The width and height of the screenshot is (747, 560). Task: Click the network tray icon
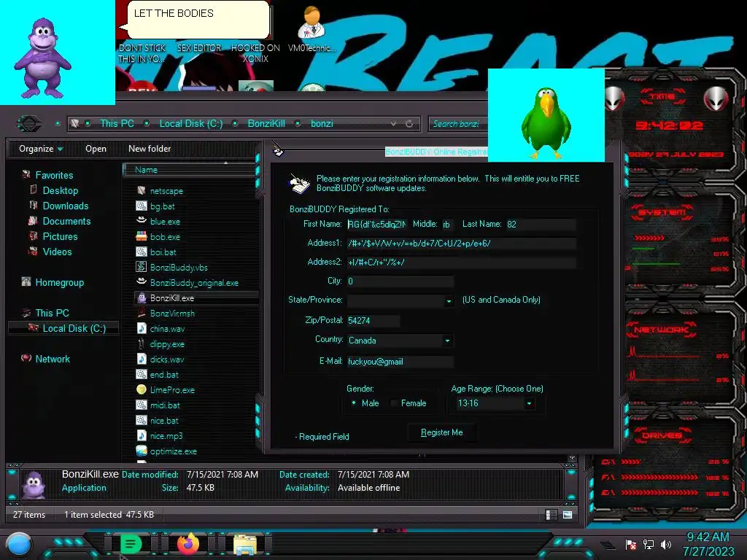point(649,544)
